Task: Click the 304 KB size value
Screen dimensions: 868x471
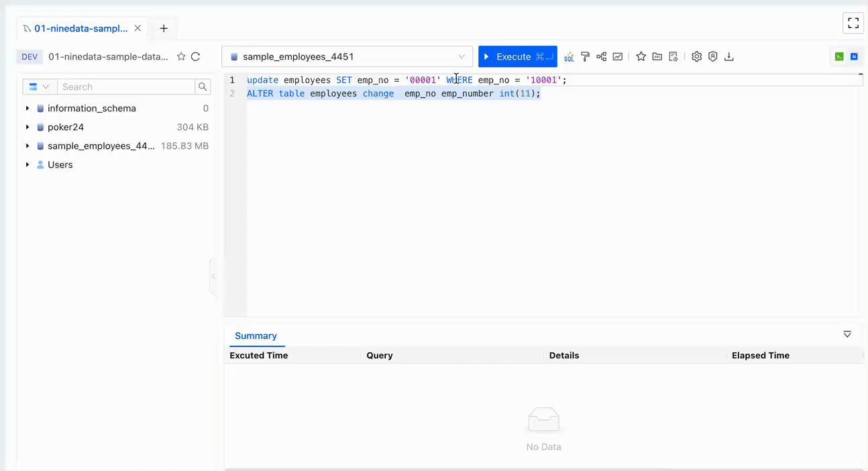Action: [x=193, y=127]
